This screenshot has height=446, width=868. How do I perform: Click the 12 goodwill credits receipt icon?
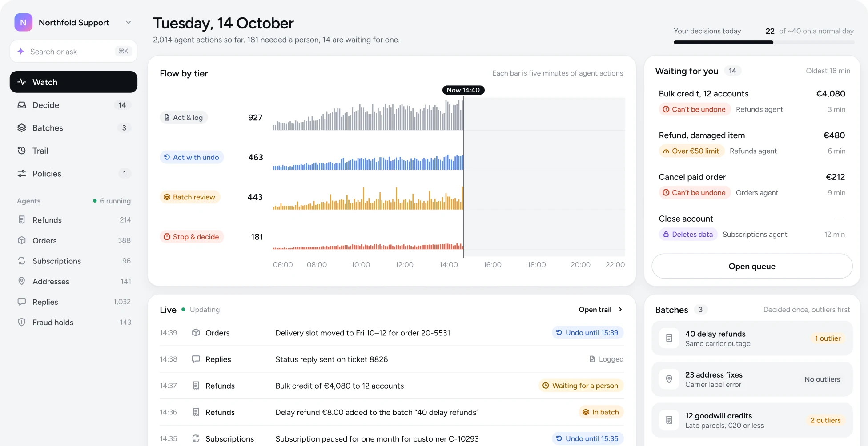point(669,420)
